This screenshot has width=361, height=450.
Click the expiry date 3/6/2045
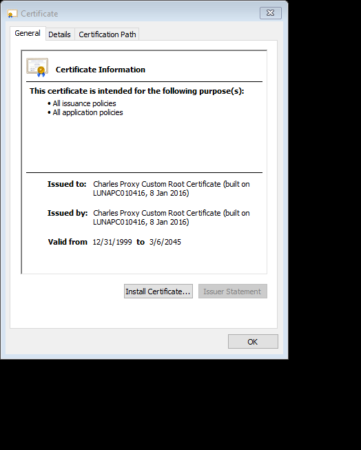pos(165,242)
